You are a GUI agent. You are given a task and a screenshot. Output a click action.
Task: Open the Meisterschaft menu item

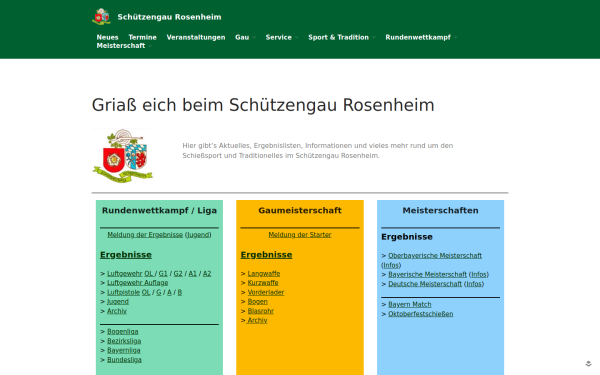[x=121, y=46]
